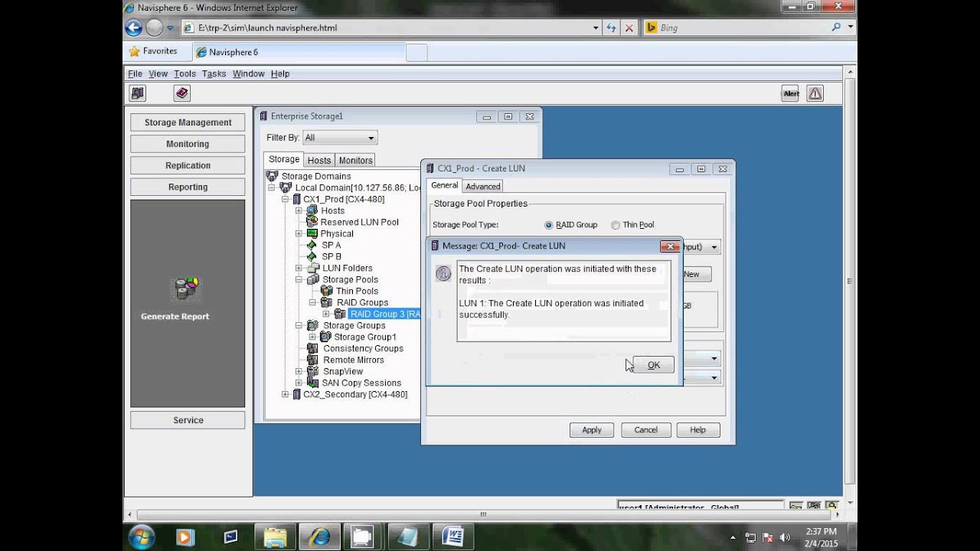Open the Windows Start menu

(x=142, y=536)
